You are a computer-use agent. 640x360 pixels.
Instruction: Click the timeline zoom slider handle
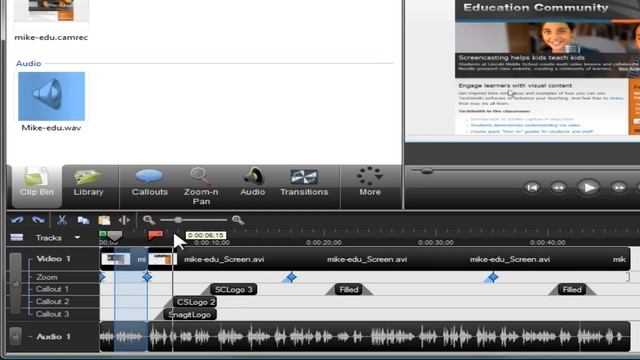click(x=178, y=220)
